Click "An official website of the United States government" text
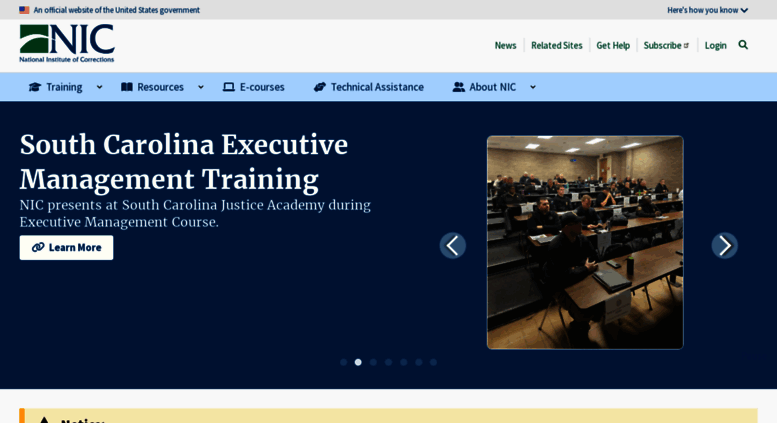Screen dimensions: 777x423 [x=116, y=10]
